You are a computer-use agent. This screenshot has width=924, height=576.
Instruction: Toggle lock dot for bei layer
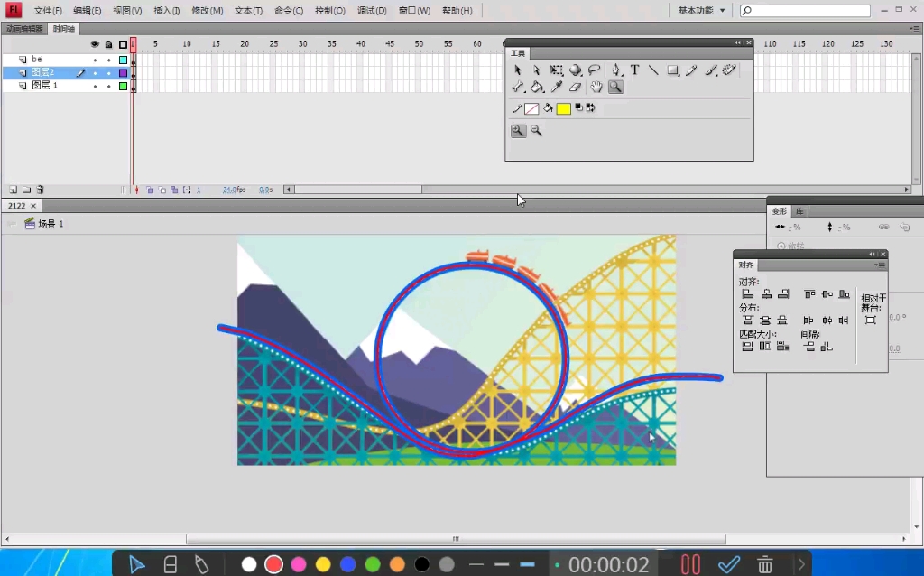point(108,60)
